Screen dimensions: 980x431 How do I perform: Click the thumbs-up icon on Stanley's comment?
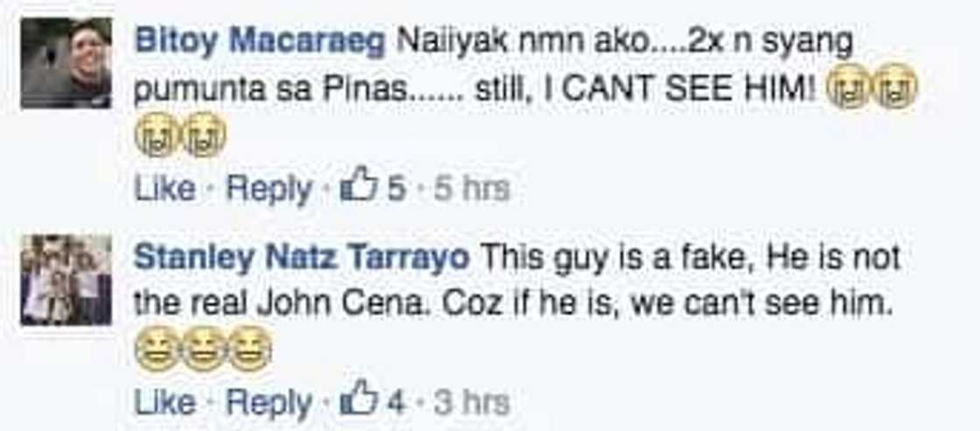click(360, 401)
